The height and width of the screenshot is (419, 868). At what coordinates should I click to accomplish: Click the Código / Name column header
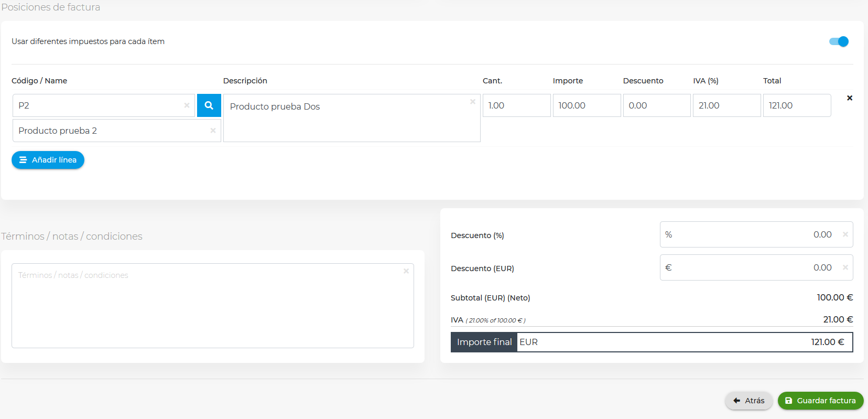pyautogui.click(x=39, y=81)
